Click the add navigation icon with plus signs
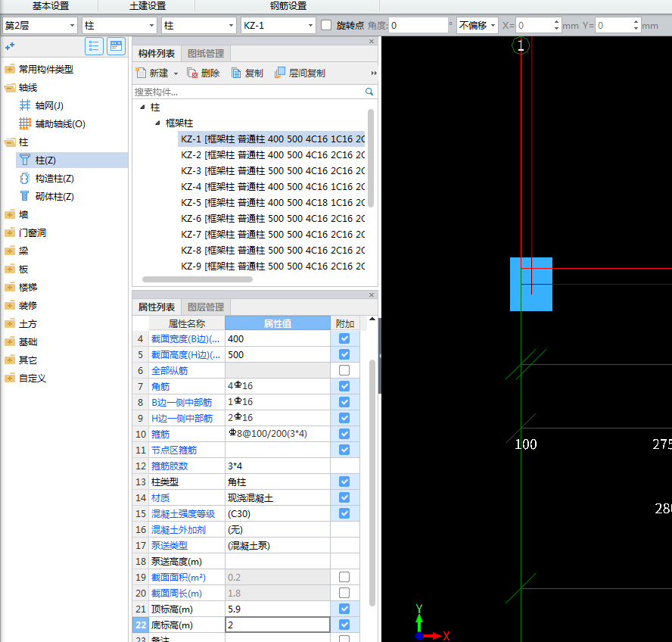Viewport: 672px width, 642px height. tap(9, 46)
